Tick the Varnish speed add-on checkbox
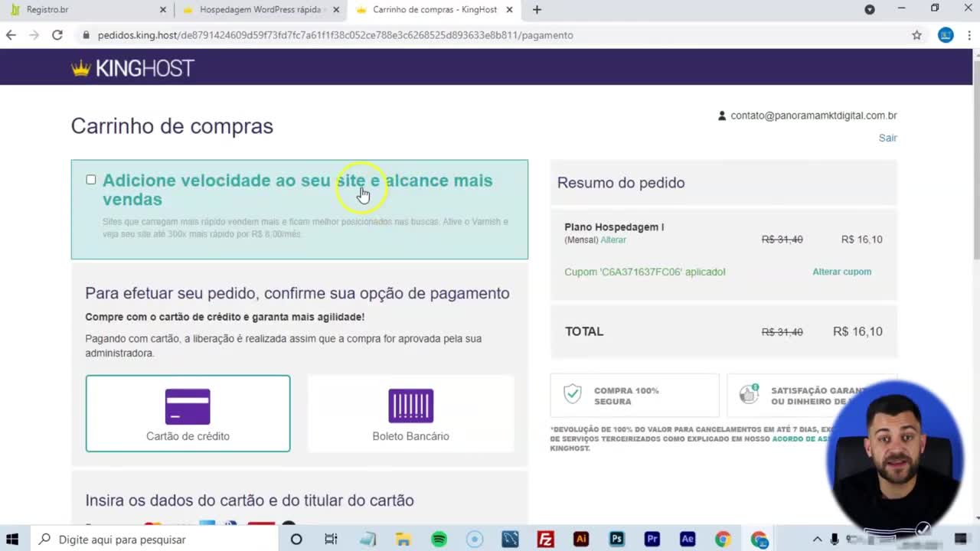This screenshot has height=551, width=980. click(91, 180)
